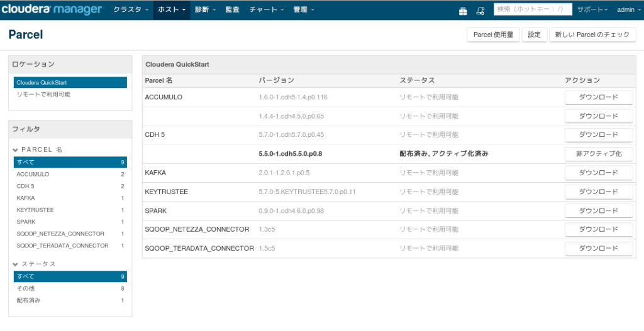Screen dimensions: 644x331
Task: Click the CDH 5 parcel name cell
Action: [x=155, y=134]
